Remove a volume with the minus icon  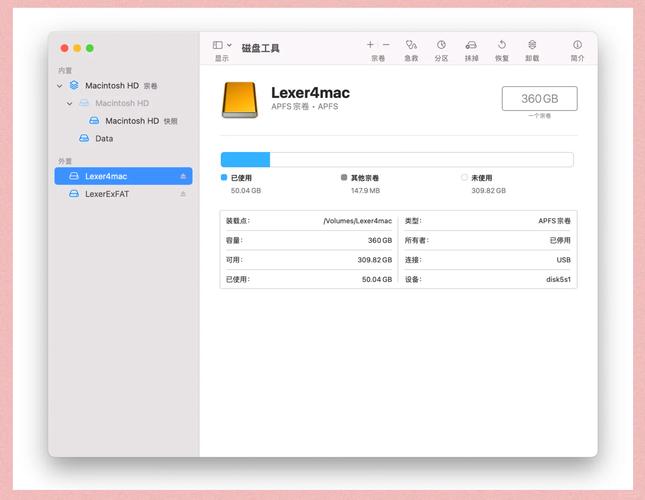pyautogui.click(x=386, y=44)
